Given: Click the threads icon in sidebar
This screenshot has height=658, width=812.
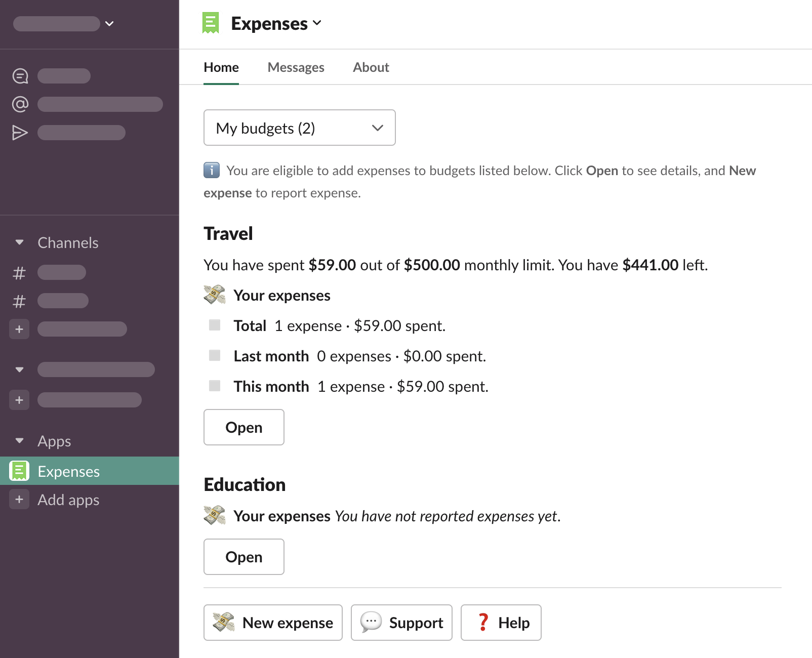Looking at the screenshot, I should click(x=20, y=76).
